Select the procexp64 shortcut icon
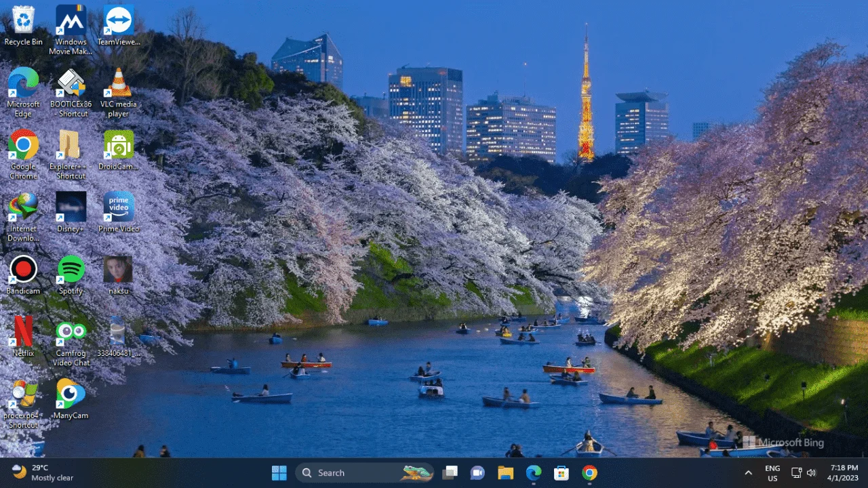The image size is (868, 488). point(23,404)
